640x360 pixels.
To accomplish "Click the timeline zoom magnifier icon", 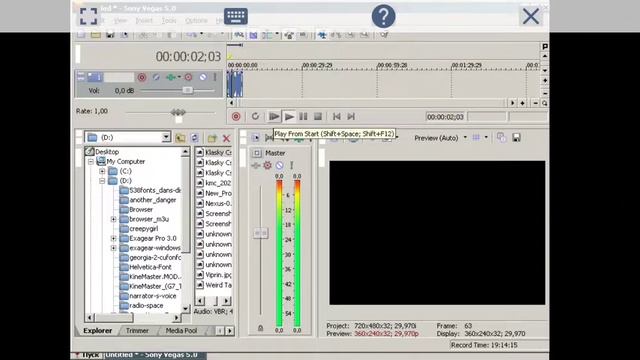I will 544,103.
